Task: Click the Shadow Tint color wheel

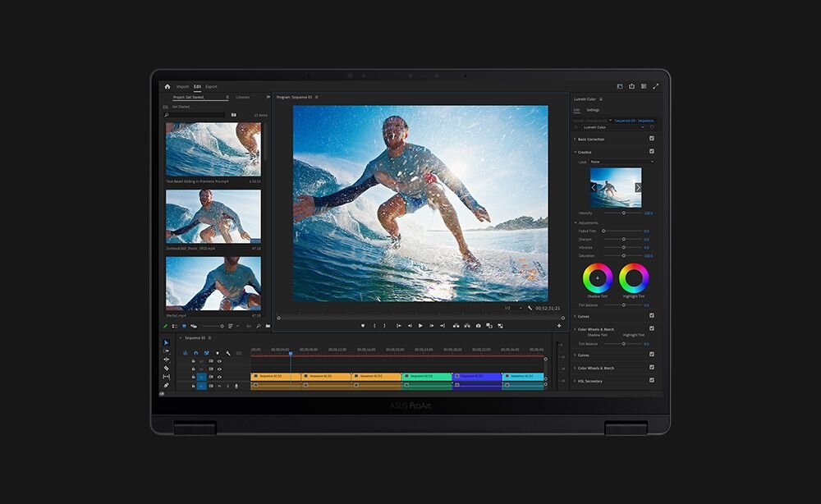Action: click(598, 278)
